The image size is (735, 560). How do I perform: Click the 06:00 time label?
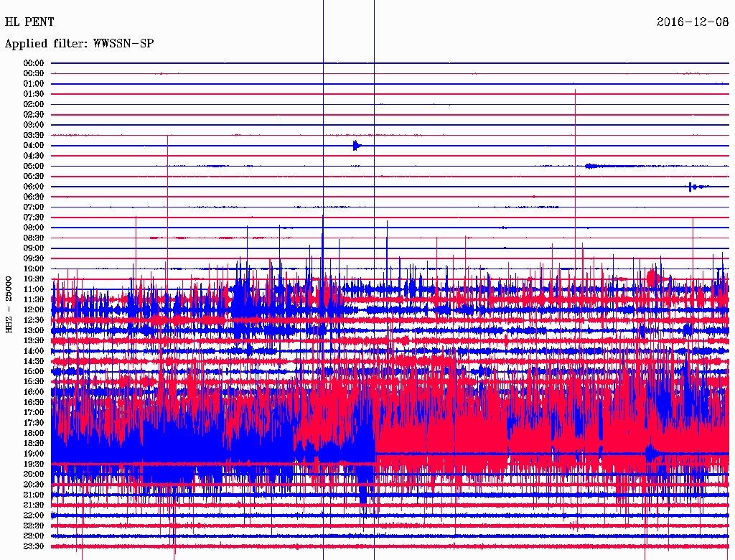coord(34,186)
